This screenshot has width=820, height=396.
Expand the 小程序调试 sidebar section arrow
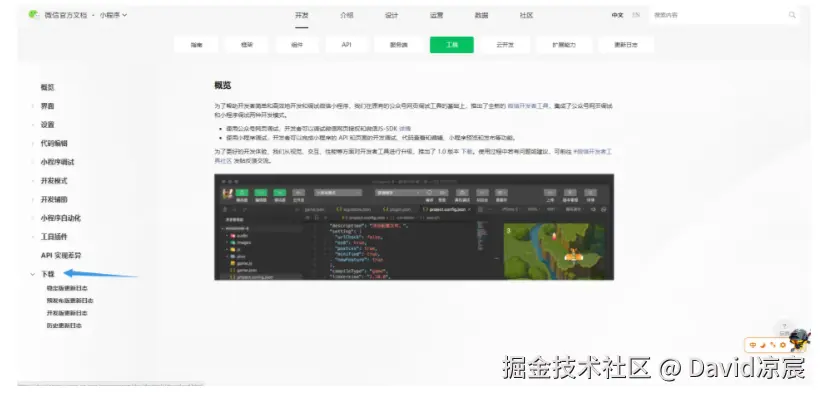32,162
